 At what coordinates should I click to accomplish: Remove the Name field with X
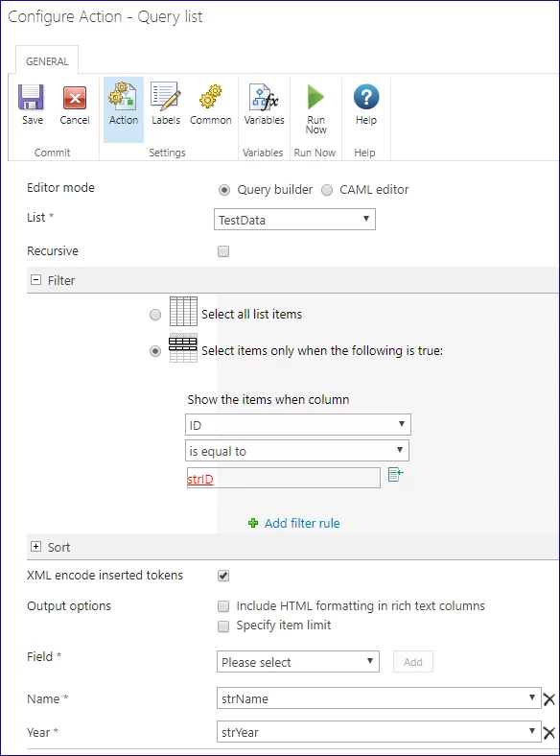[x=548, y=699]
